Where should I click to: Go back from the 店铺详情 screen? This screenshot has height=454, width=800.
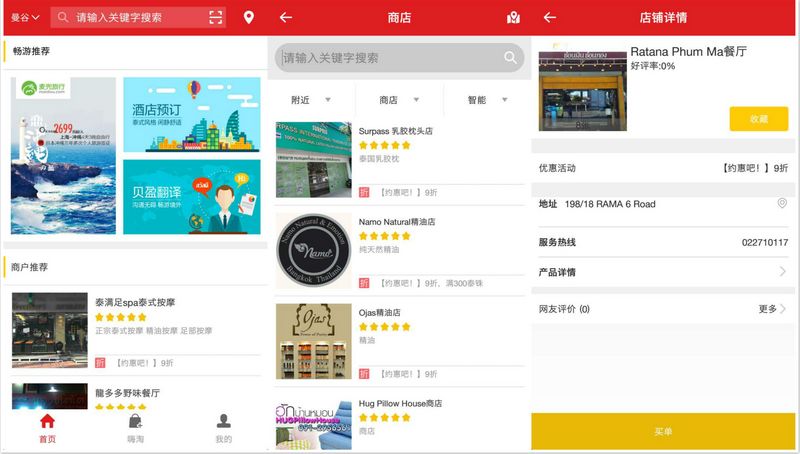click(x=549, y=17)
